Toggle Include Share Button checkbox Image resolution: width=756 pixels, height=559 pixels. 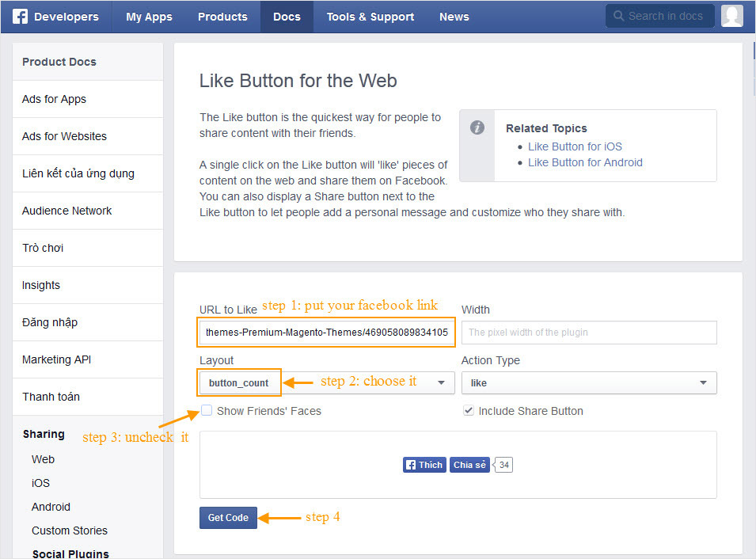coord(468,410)
